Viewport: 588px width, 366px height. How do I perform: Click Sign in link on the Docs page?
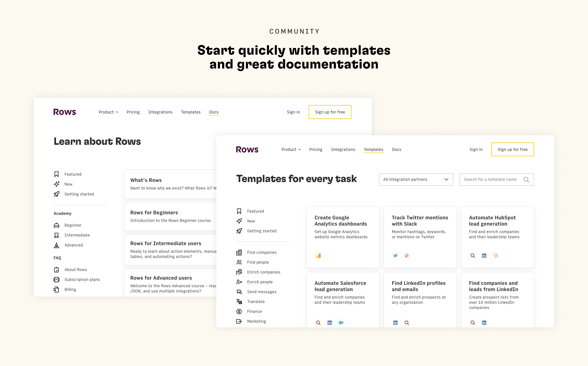click(x=293, y=112)
